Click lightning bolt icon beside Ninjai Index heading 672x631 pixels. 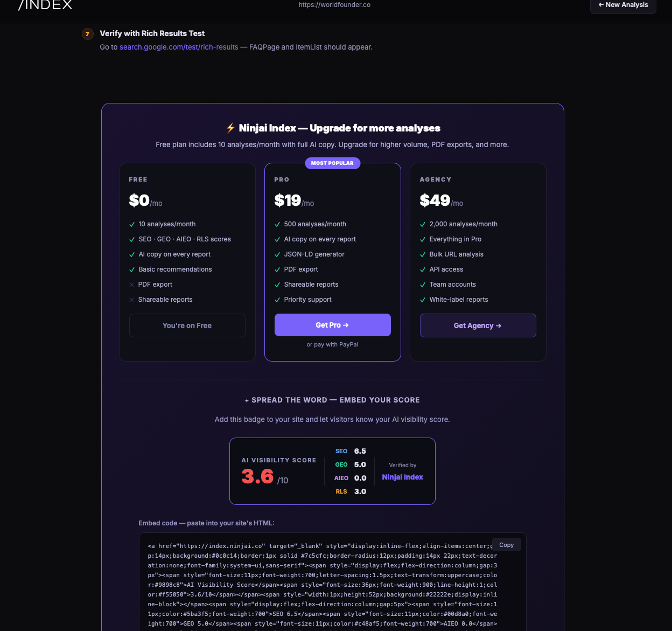tap(230, 128)
